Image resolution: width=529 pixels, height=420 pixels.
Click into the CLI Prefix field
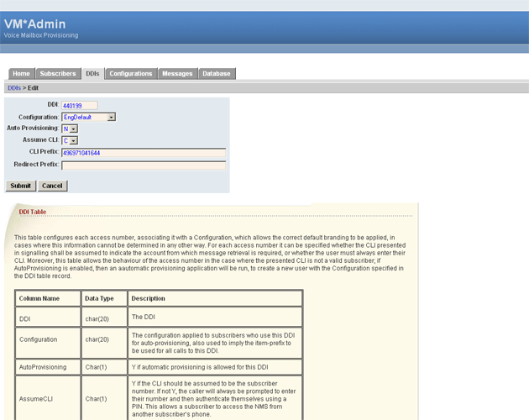coord(143,153)
